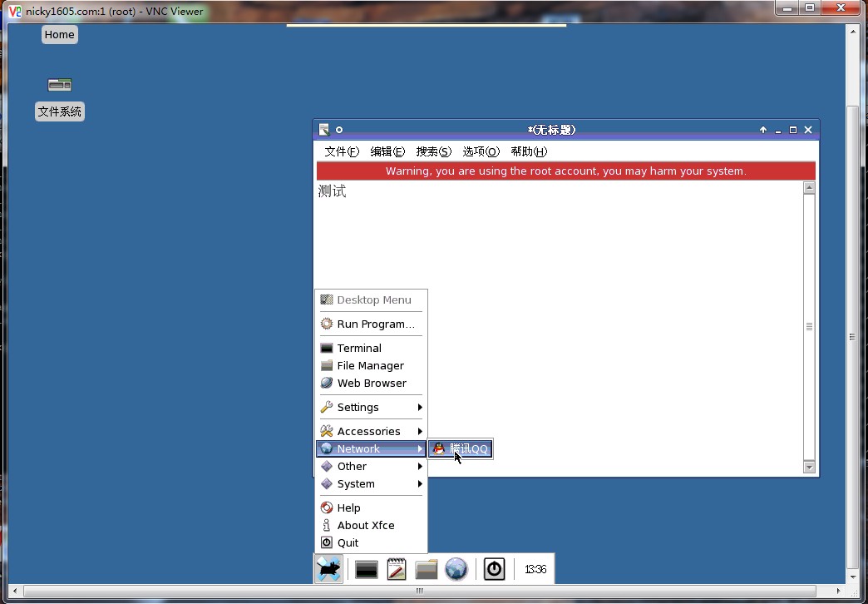Open the file system drive icon on the desktop
The height and width of the screenshot is (604, 868).
coord(60,85)
